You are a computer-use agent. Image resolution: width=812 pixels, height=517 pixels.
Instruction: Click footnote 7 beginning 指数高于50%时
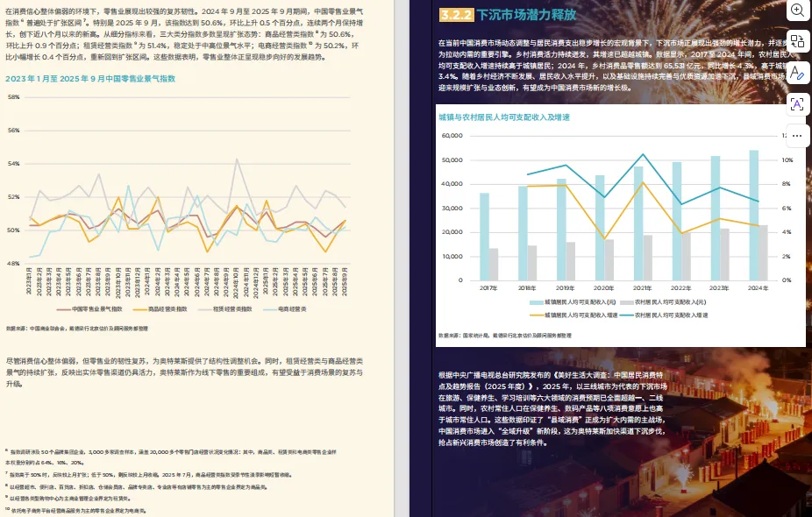pos(148,475)
